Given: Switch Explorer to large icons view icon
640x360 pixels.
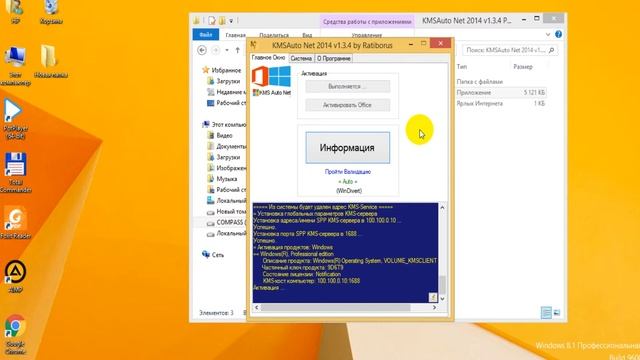Looking at the screenshot, I should (557, 313).
